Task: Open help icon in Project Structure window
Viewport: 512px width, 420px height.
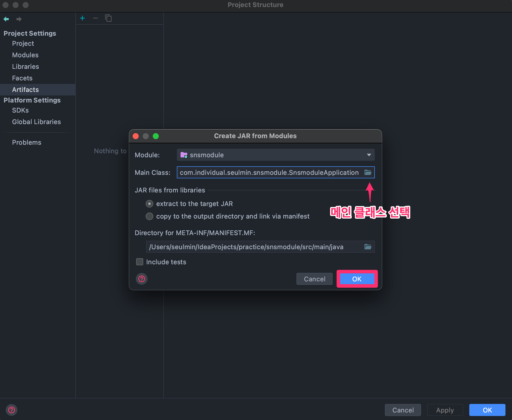Action: (x=12, y=410)
